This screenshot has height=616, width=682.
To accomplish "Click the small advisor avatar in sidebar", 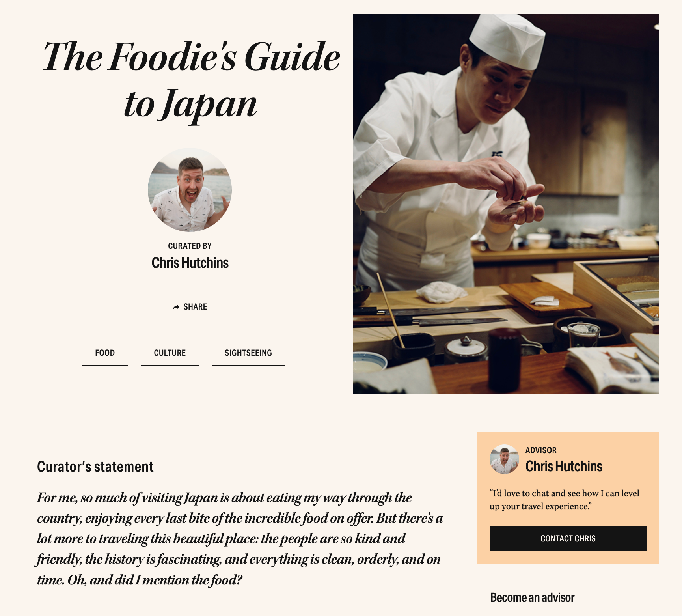I will coord(504,459).
